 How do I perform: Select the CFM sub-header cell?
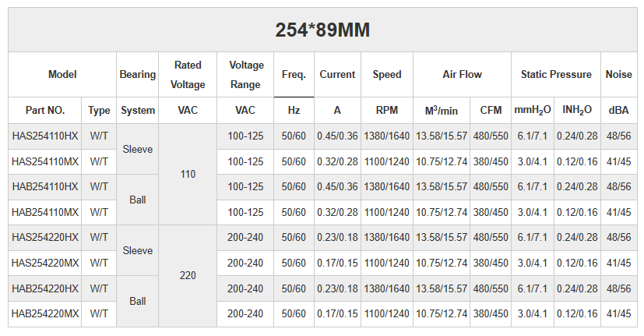(491, 110)
